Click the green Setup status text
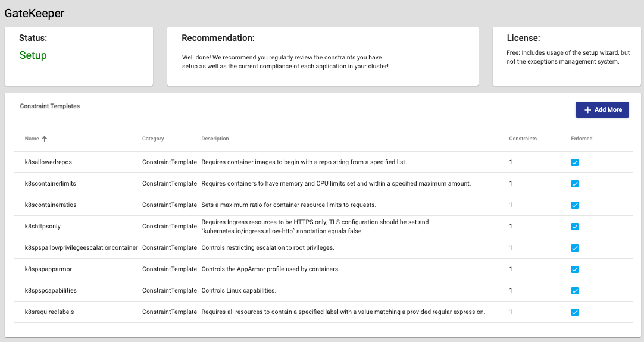The height and width of the screenshot is (342, 644). [33, 55]
